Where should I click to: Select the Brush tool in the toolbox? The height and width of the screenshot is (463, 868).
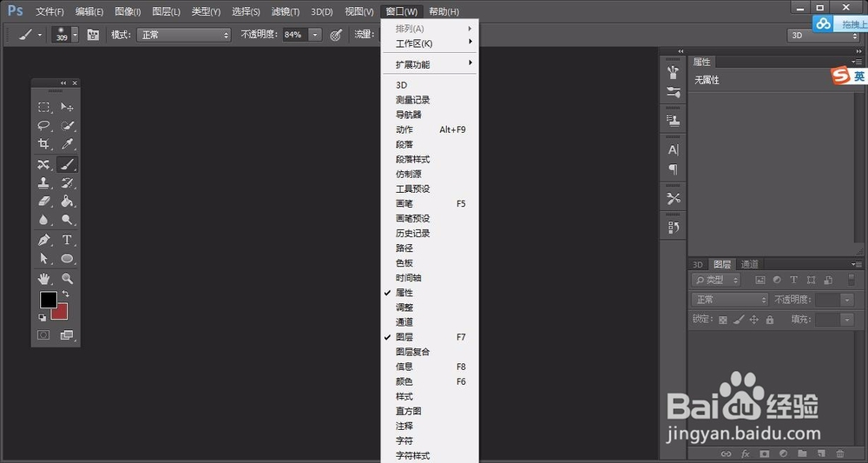point(67,164)
